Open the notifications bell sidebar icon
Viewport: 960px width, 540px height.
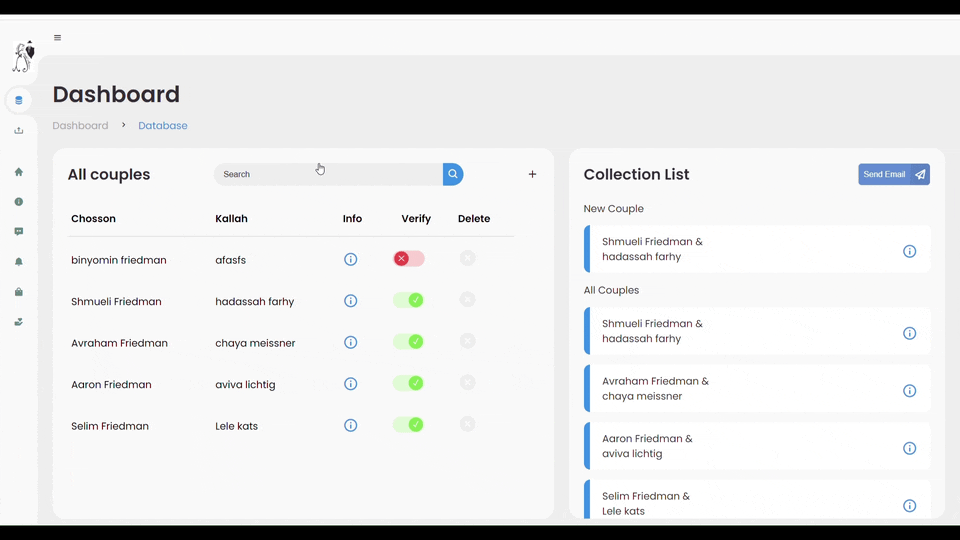pyautogui.click(x=19, y=261)
